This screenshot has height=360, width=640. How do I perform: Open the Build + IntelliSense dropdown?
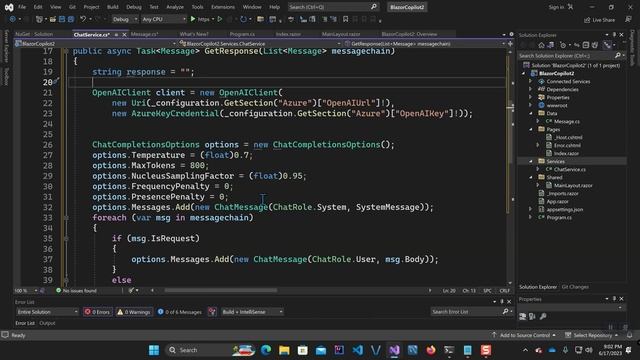pyautogui.click(x=252, y=312)
